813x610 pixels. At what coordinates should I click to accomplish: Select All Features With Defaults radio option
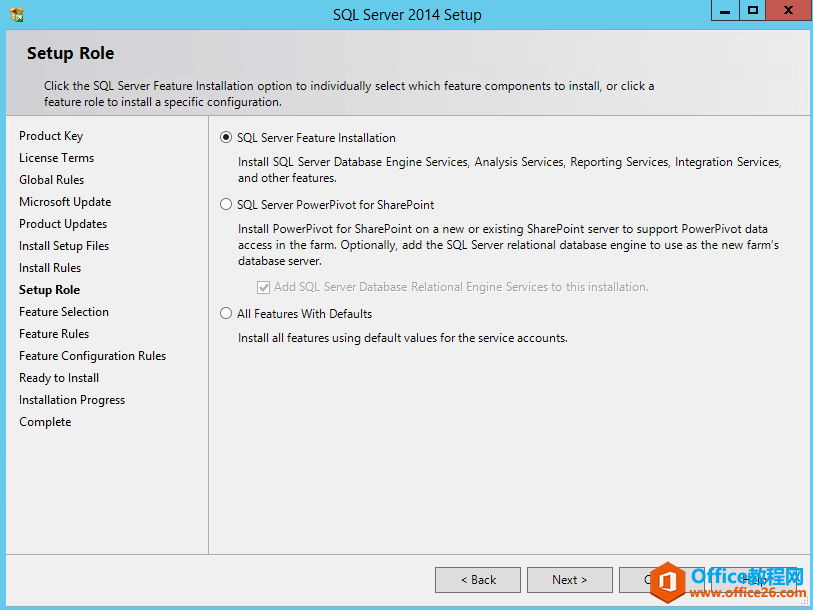(226, 313)
